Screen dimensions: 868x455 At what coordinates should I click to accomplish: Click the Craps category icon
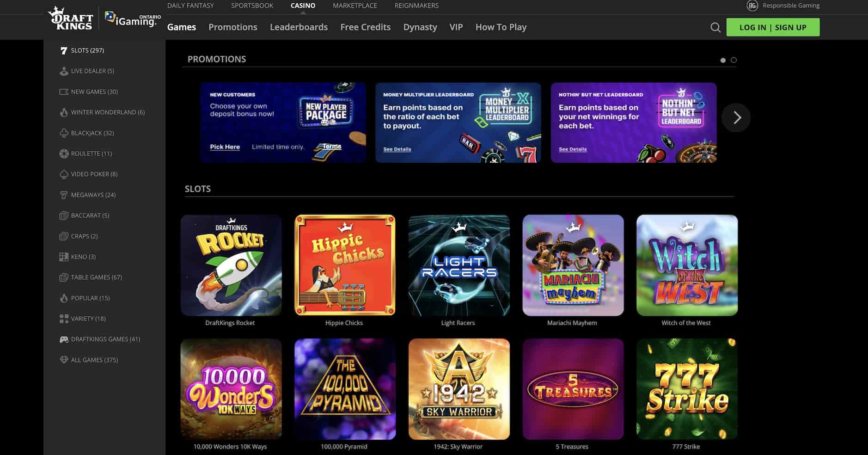pyautogui.click(x=64, y=236)
